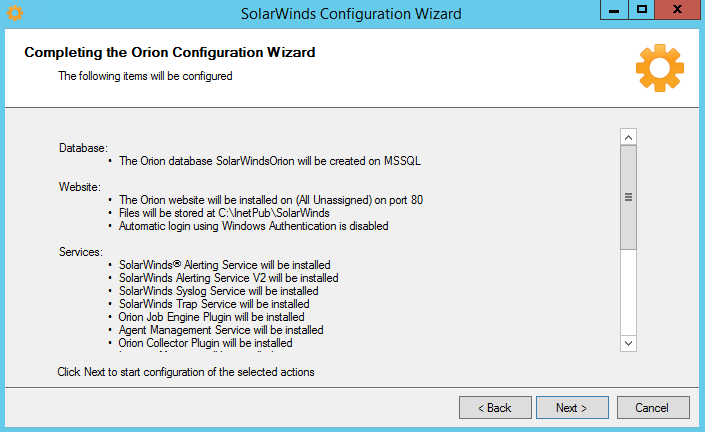Go back with the Back button
The height and width of the screenshot is (432, 705).
pyautogui.click(x=495, y=408)
